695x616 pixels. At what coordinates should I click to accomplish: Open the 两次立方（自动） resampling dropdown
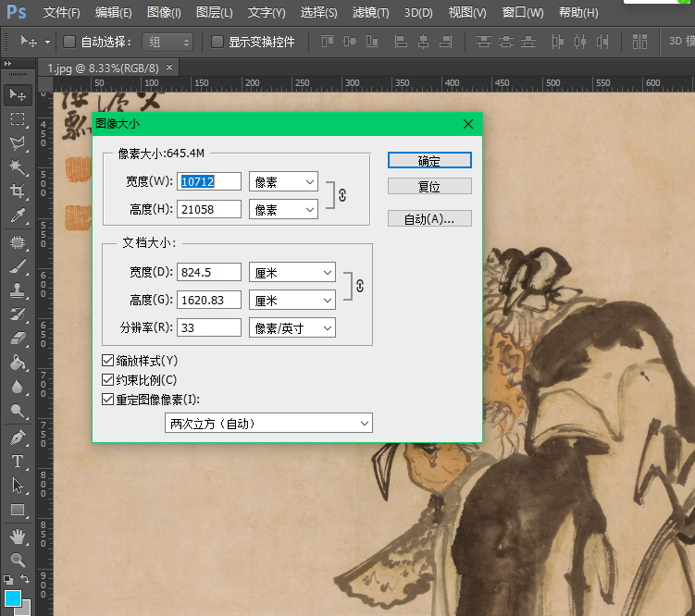(x=268, y=423)
